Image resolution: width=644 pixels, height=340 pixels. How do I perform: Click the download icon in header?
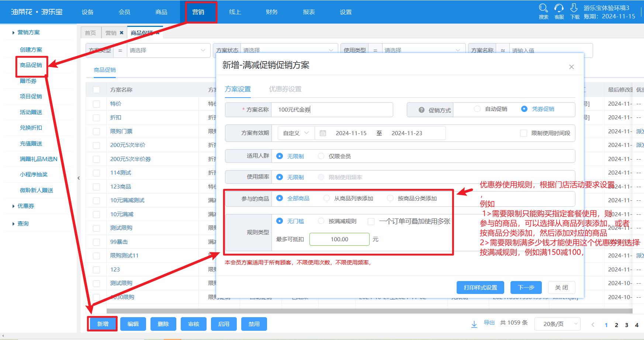point(574,8)
